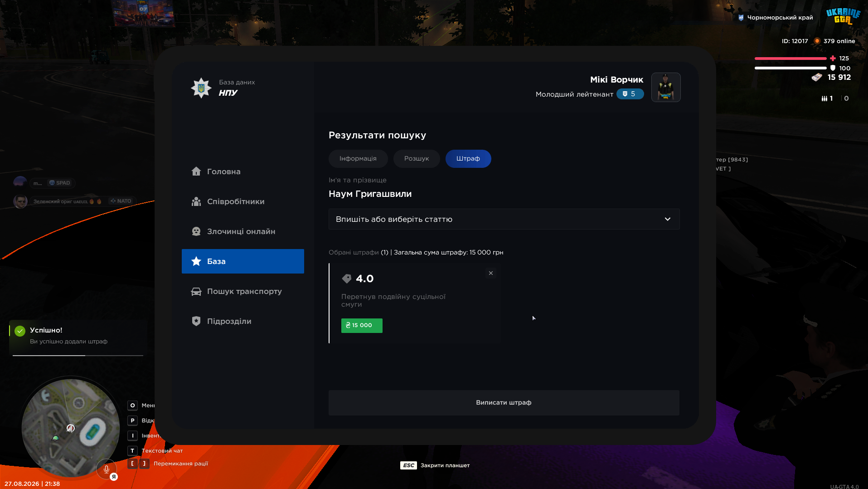The image size is (868, 489).
Task: Switch to the Інформація tab
Action: pyautogui.click(x=358, y=159)
